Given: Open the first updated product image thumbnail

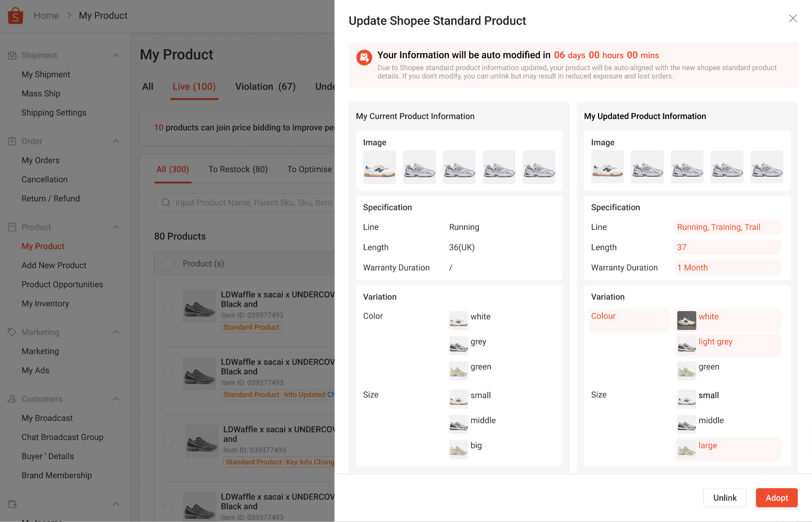Looking at the screenshot, I should 608,167.
